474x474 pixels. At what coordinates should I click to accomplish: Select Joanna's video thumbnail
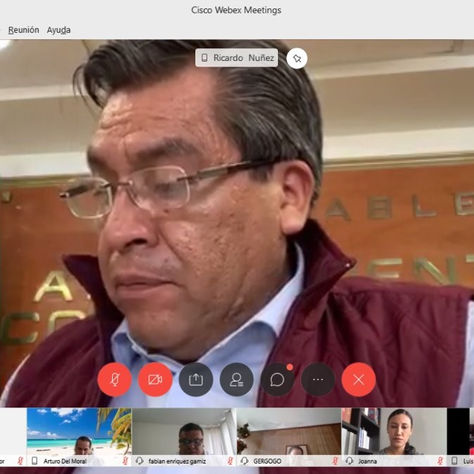tap(394, 437)
